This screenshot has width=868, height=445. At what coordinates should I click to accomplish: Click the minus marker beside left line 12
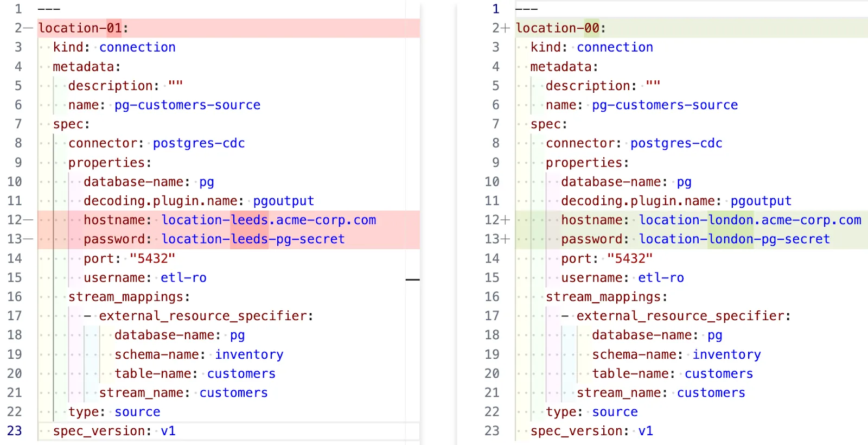[x=28, y=220]
